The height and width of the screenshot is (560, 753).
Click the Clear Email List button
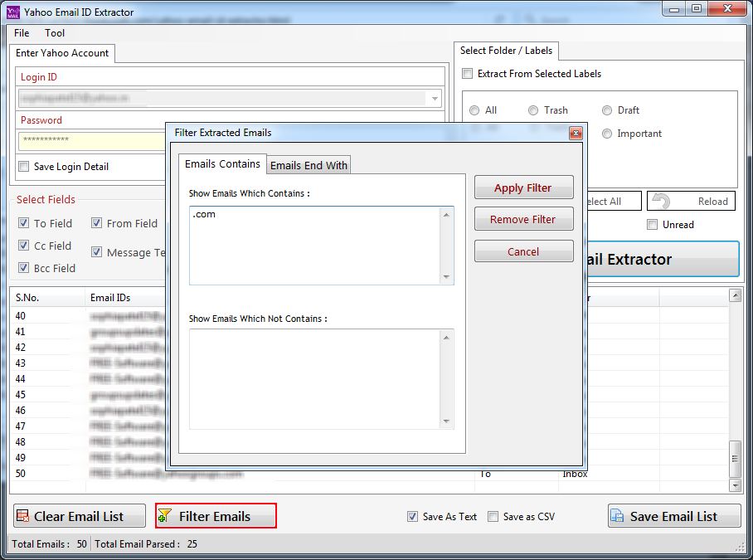coord(80,516)
